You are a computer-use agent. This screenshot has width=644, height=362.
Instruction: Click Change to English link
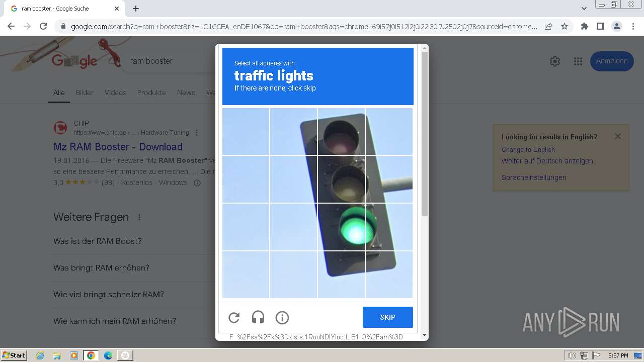[528, 149]
